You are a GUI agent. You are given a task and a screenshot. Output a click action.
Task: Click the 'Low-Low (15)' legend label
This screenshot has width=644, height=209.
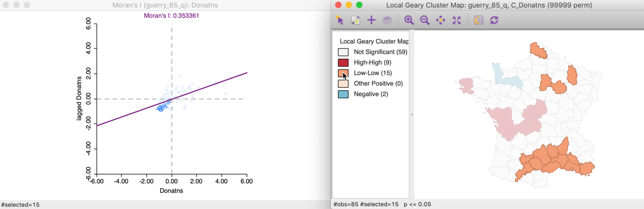pyautogui.click(x=372, y=73)
